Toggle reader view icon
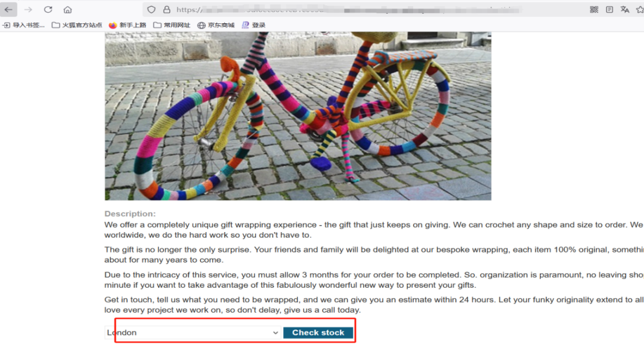The height and width of the screenshot is (348, 644). point(609,10)
